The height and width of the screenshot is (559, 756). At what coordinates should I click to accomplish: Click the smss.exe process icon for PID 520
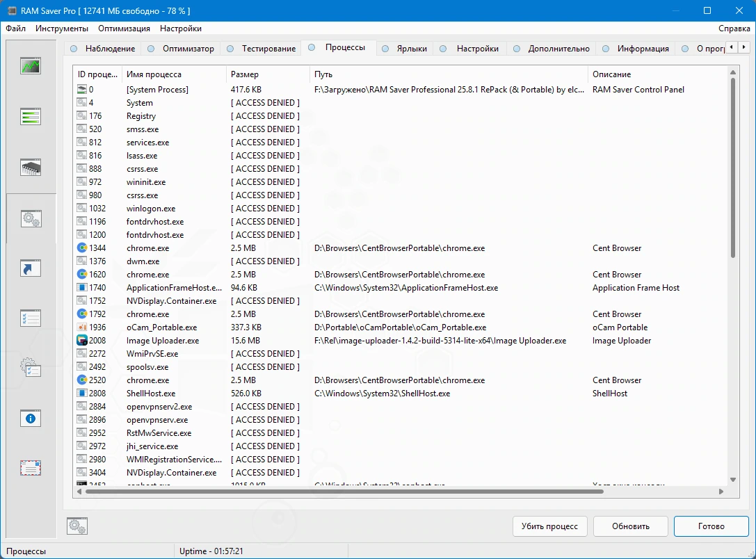(x=82, y=129)
